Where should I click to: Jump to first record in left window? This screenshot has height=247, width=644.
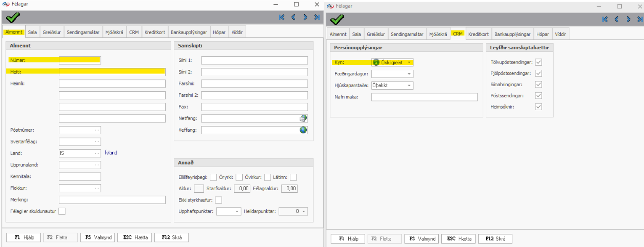[x=282, y=17]
